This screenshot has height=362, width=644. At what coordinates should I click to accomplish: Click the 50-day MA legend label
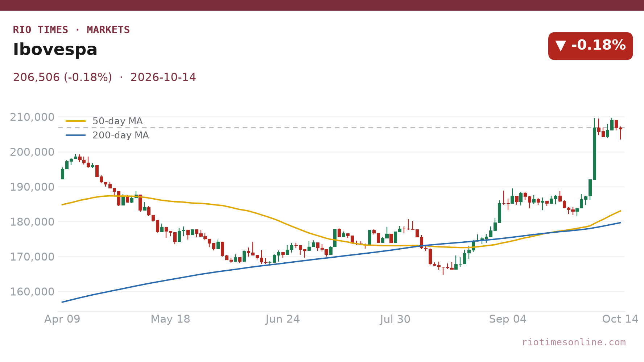[x=117, y=121]
